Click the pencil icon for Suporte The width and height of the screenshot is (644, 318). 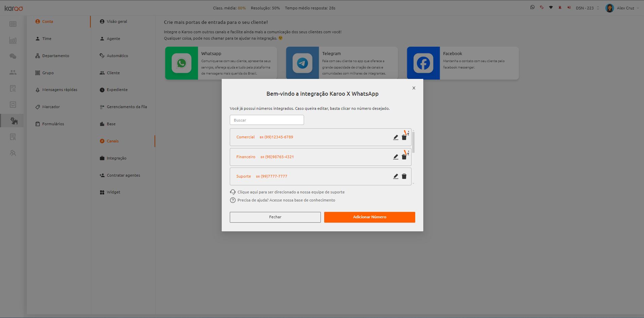pos(396,176)
